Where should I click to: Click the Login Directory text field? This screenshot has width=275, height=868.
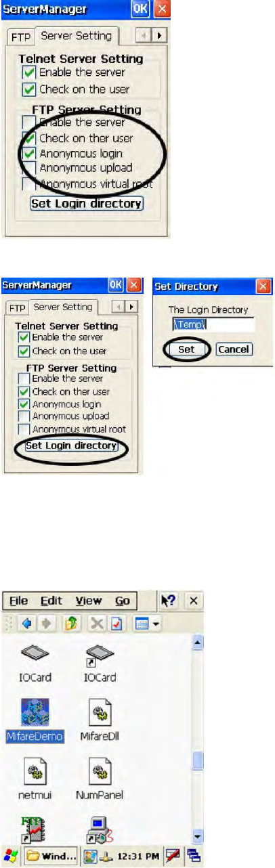click(214, 326)
